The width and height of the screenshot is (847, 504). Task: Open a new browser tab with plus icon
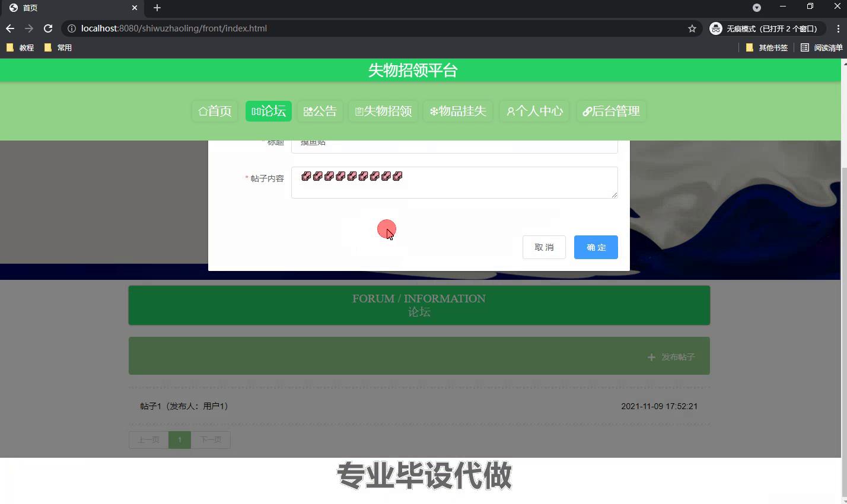(157, 8)
